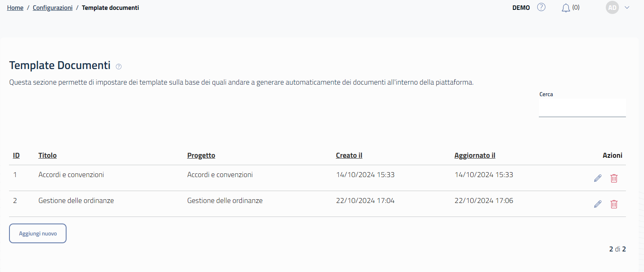Sort by Aggiornato il column header
Screen dimensions: 644x272
tap(475, 155)
